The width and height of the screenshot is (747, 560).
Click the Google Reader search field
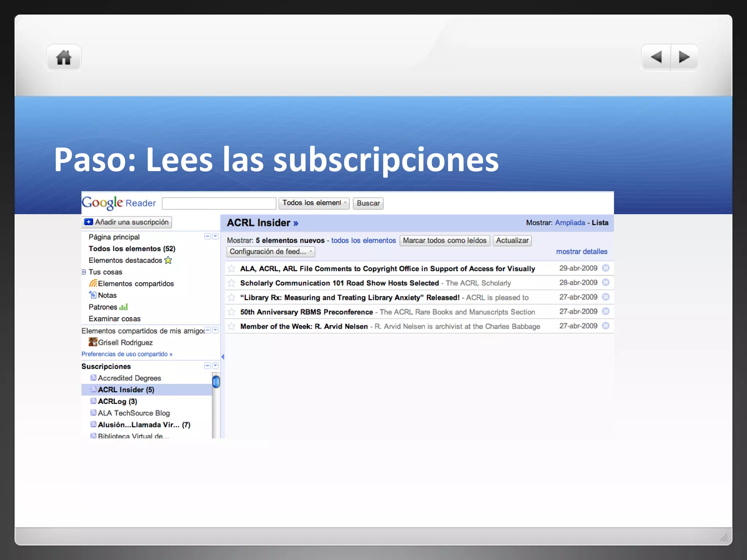click(x=219, y=203)
